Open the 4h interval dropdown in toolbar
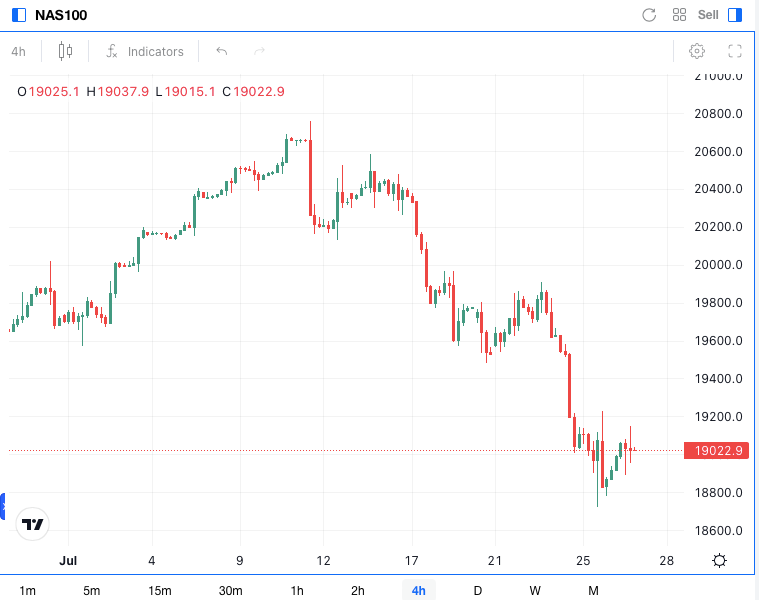Screen dimensions: 759x600 pos(19,51)
